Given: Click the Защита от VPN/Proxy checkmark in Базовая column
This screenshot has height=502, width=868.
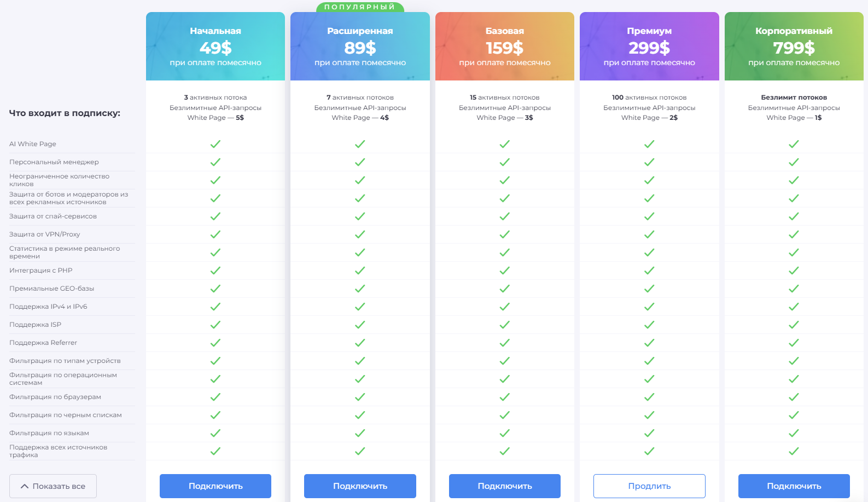Looking at the screenshot, I should coord(504,234).
